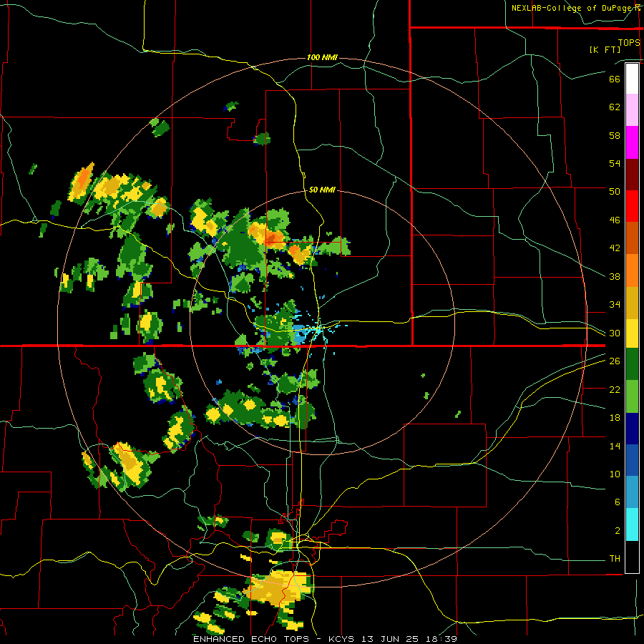Click the legend value '66'
The width and height of the screenshot is (644, 644).
(615, 79)
